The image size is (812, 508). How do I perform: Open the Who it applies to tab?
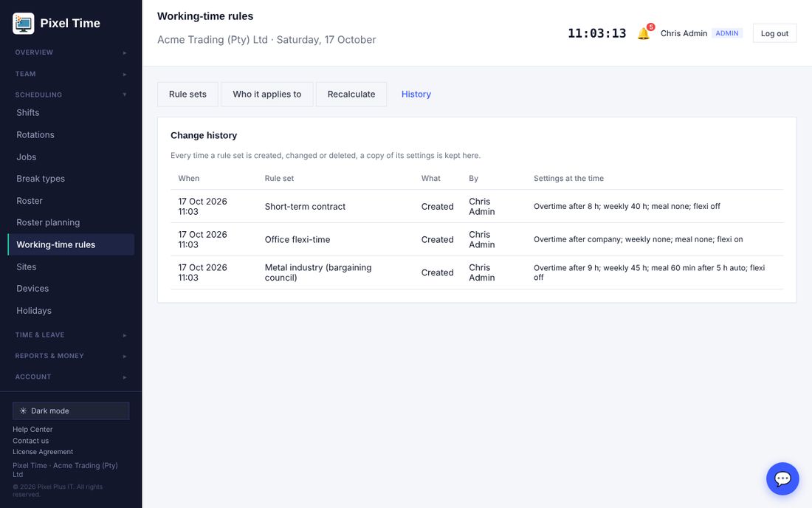266,95
